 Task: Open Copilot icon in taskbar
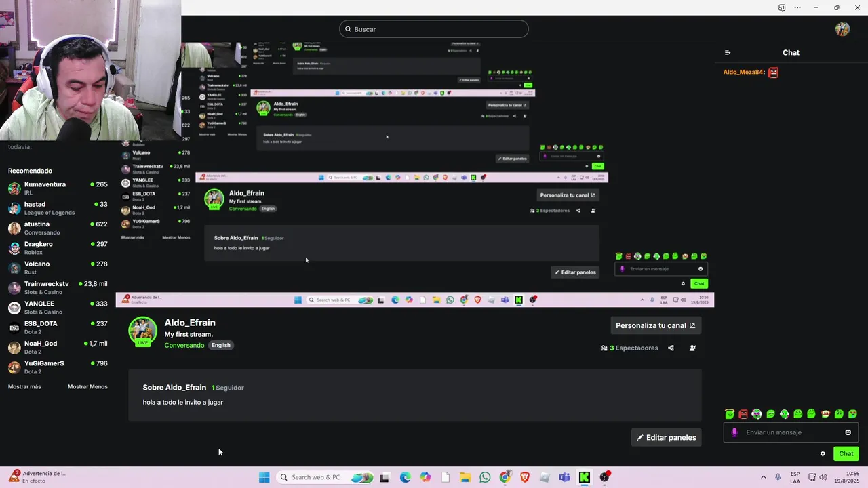coord(425,477)
